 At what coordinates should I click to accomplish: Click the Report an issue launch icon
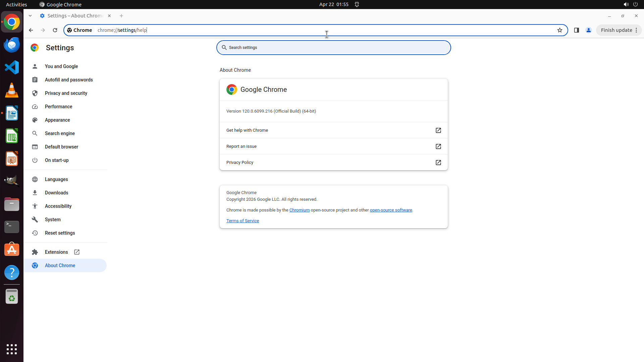[x=438, y=146]
